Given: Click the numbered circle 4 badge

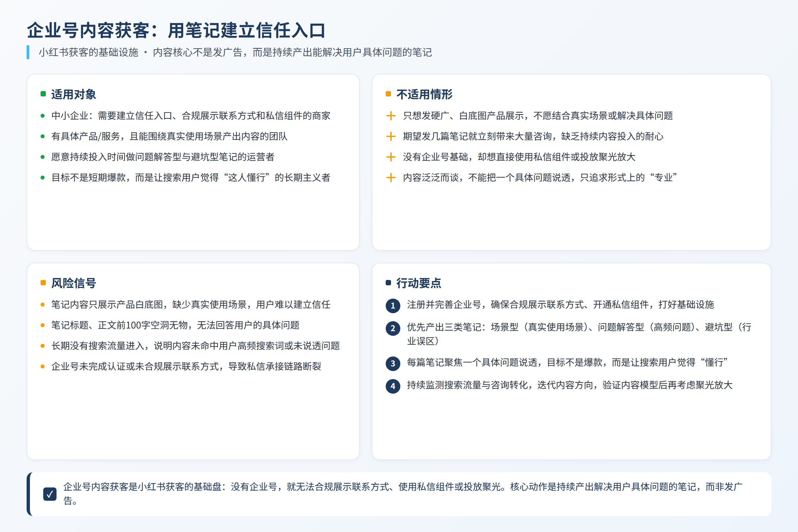Looking at the screenshot, I should pyautogui.click(x=393, y=386).
